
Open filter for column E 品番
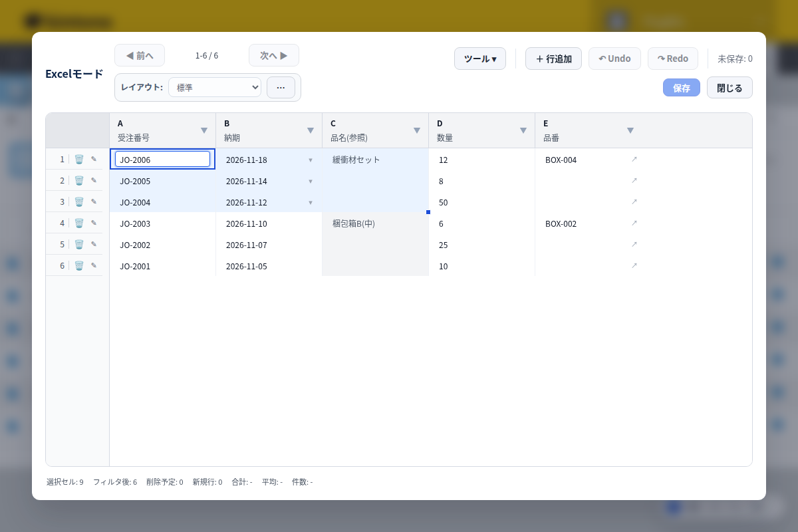[x=630, y=130]
